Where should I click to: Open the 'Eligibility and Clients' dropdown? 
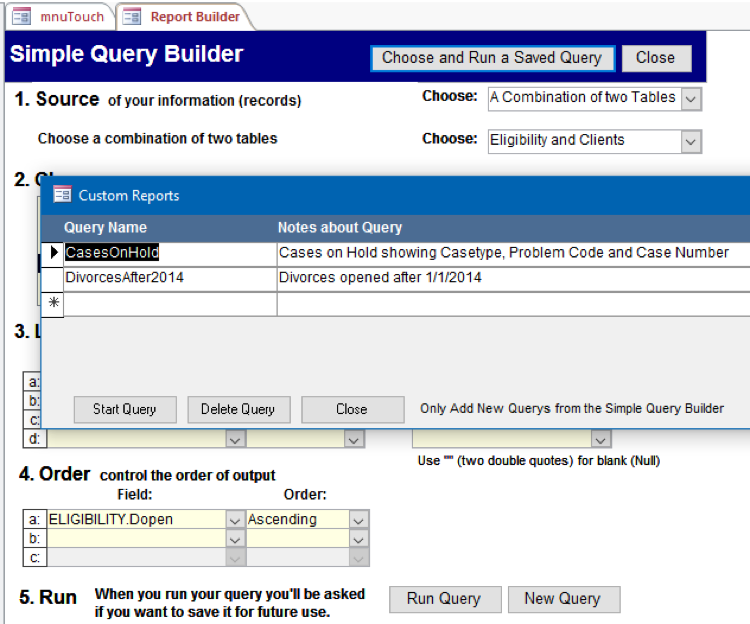tap(691, 141)
